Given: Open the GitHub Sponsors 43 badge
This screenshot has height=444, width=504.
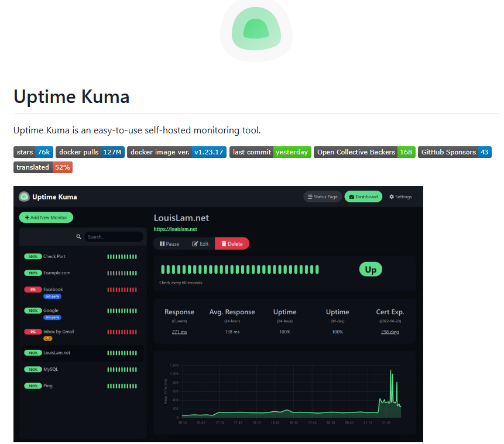Looking at the screenshot, I should pos(454,152).
